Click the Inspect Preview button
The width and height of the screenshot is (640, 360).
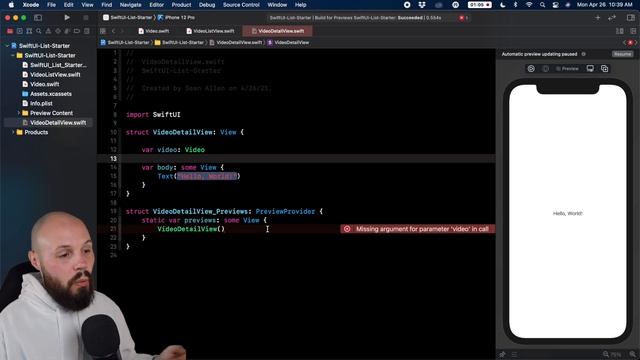(x=546, y=69)
